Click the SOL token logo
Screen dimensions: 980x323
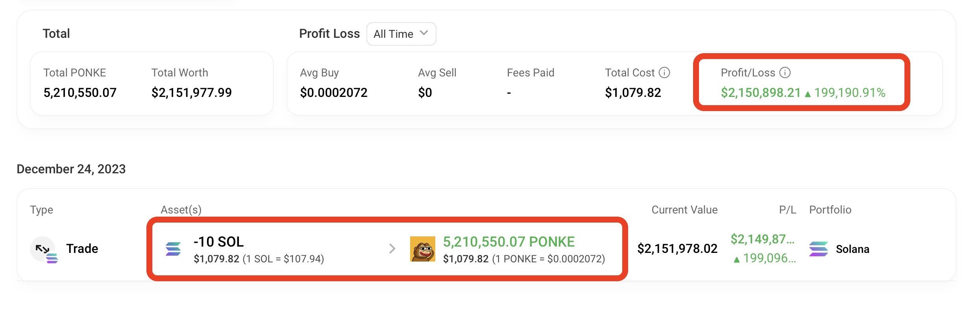[x=173, y=249]
